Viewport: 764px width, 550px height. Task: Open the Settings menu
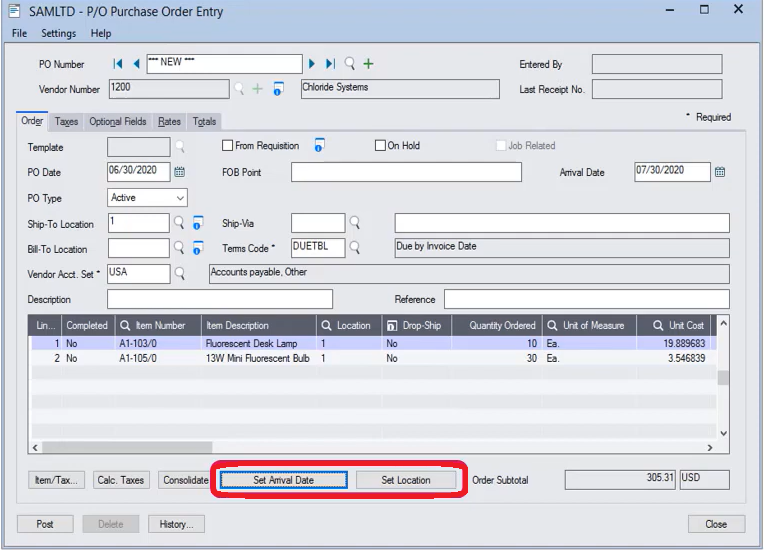tap(58, 33)
